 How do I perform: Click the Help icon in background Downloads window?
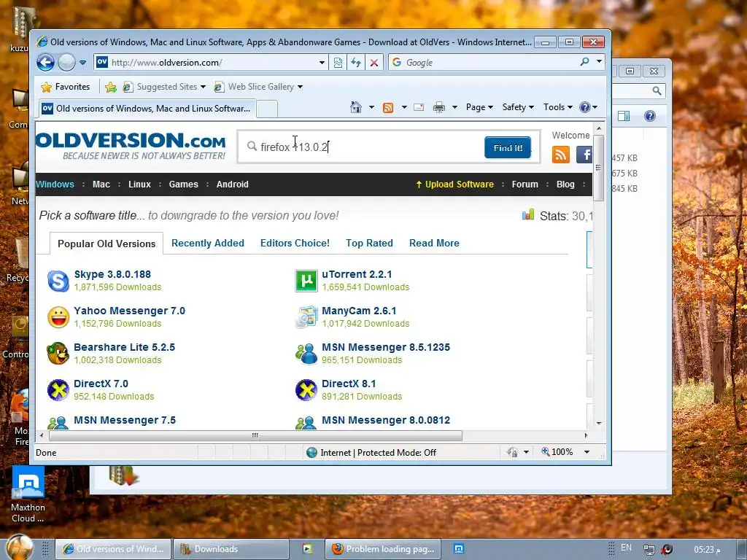pos(649,116)
